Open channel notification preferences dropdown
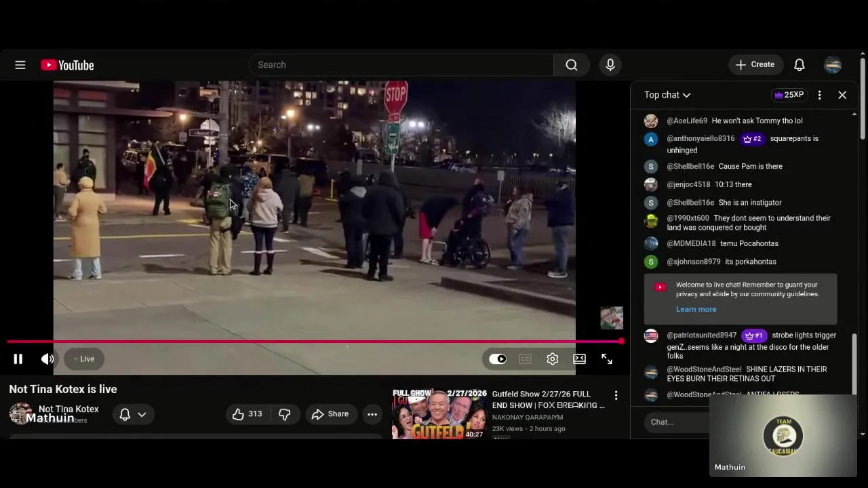Image resolution: width=868 pixels, height=488 pixels. pos(133,414)
